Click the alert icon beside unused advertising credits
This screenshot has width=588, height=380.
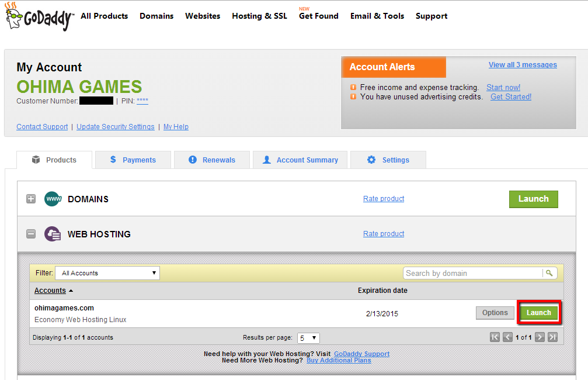[x=353, y=96]
